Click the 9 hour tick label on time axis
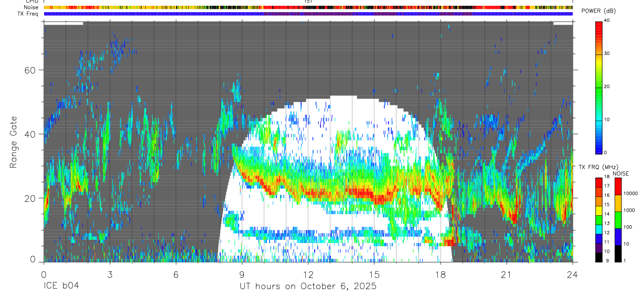 tap(242, 274)
